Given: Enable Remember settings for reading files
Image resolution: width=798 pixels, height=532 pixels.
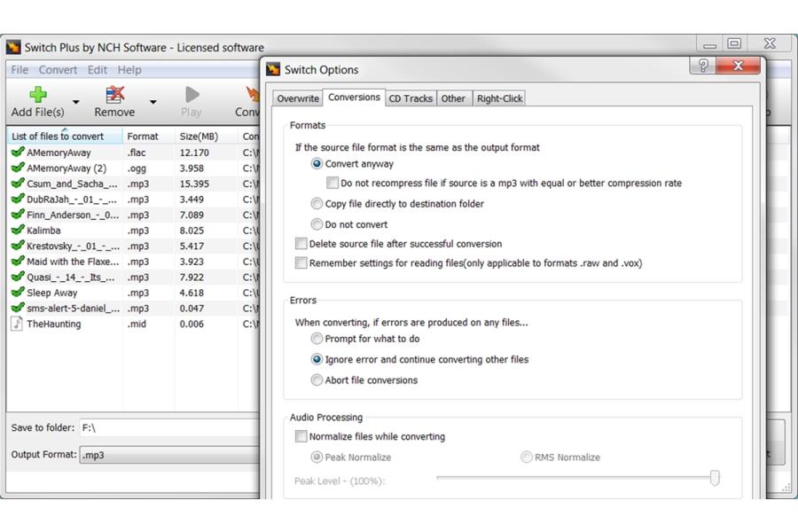Looking at the screenshot, I should point(301,262).
